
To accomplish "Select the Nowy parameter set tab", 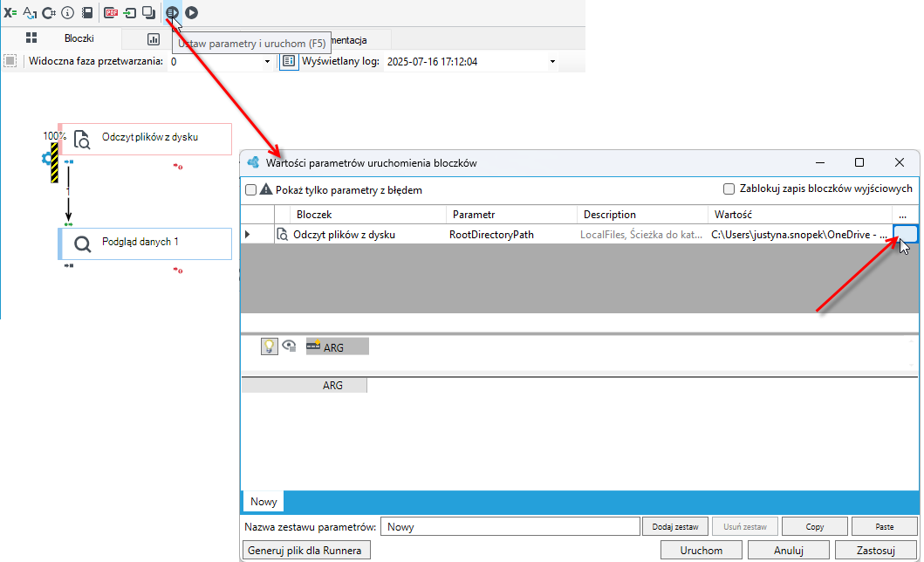I will (264, 501).
